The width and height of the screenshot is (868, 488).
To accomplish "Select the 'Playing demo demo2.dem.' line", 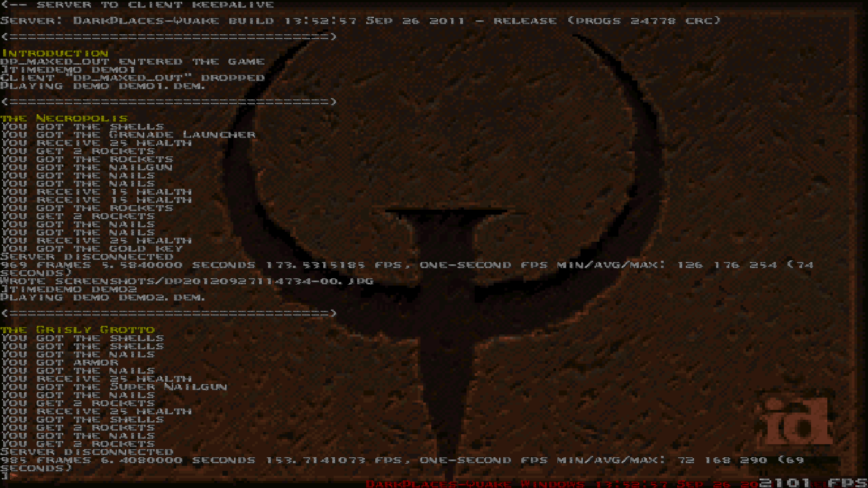I will point(103,297).
